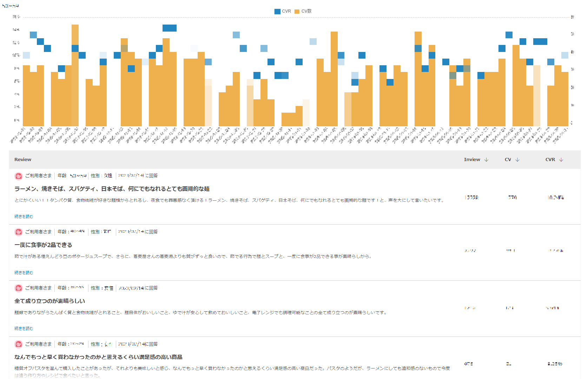Click the blue CVR legend swatch

point(277,12)
